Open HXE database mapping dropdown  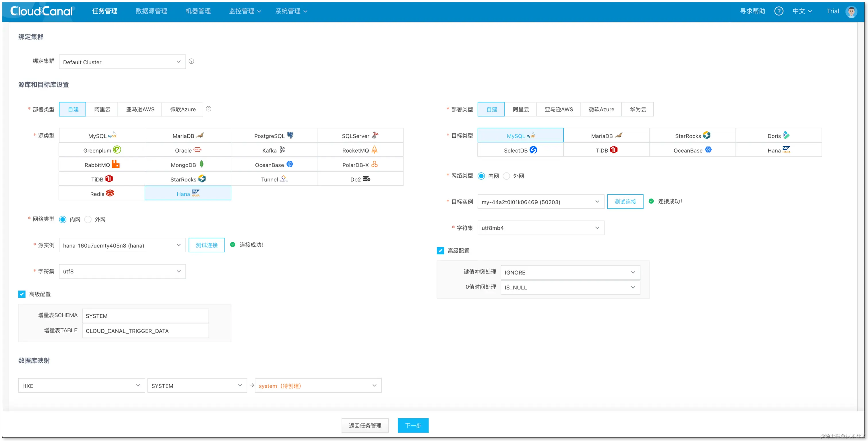[82, 386]
